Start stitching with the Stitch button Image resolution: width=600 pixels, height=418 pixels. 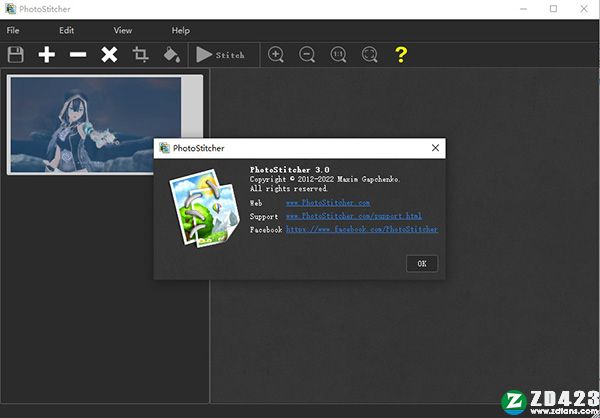coord(220,55)
